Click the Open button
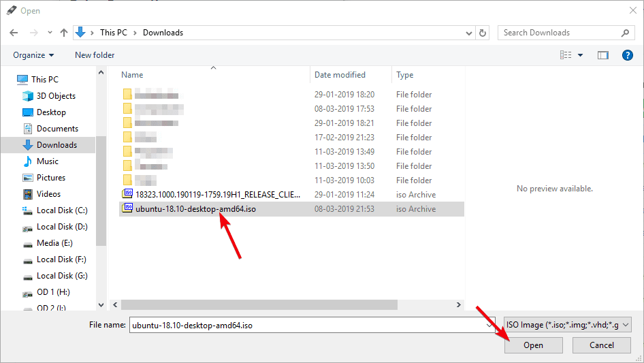This screenshot has height=363, width=644. [x=534, y=345]
